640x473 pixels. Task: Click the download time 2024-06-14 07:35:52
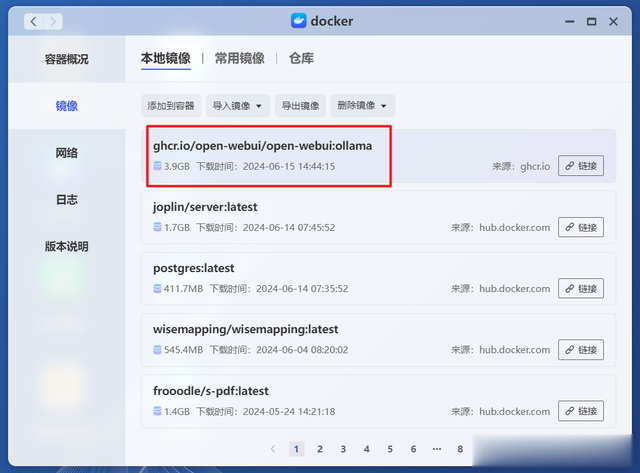click(x=302, y=289)
